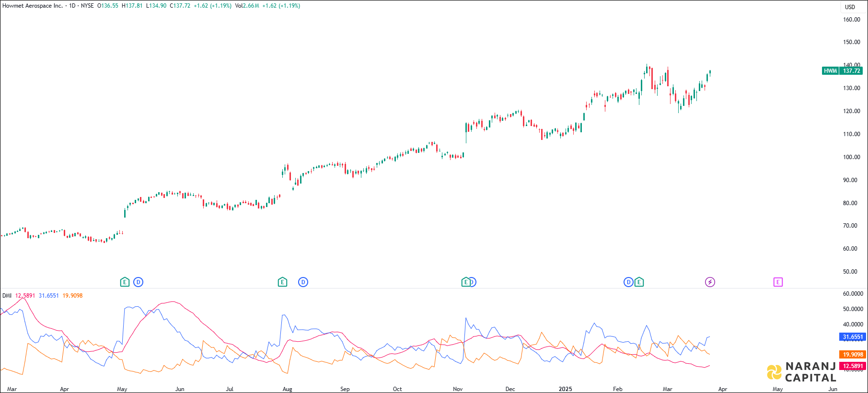The image size is (868, 393).
Task: Open the dividend marker shortly after Aug
Action: 303,282
